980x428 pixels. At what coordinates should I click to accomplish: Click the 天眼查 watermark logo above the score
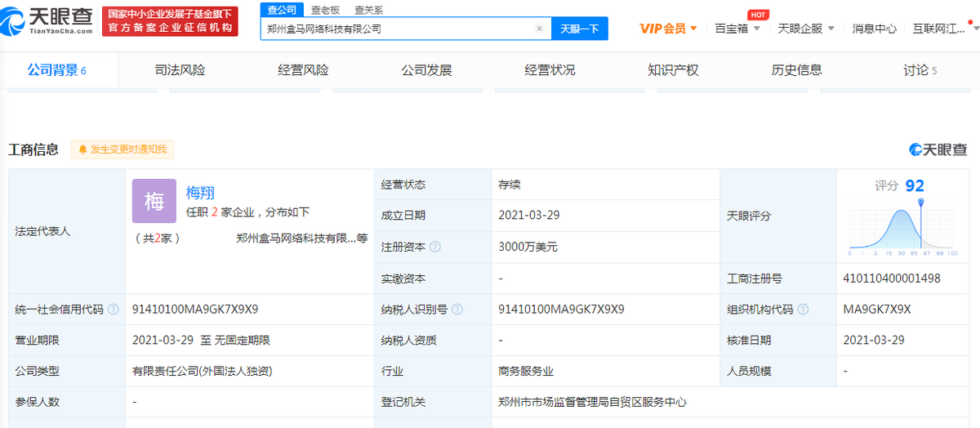(938, 149)
